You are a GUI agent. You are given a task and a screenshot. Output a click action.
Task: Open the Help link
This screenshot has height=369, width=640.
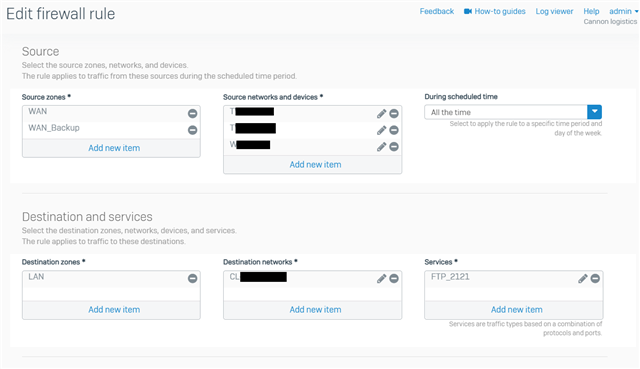(x=591, y=11)
